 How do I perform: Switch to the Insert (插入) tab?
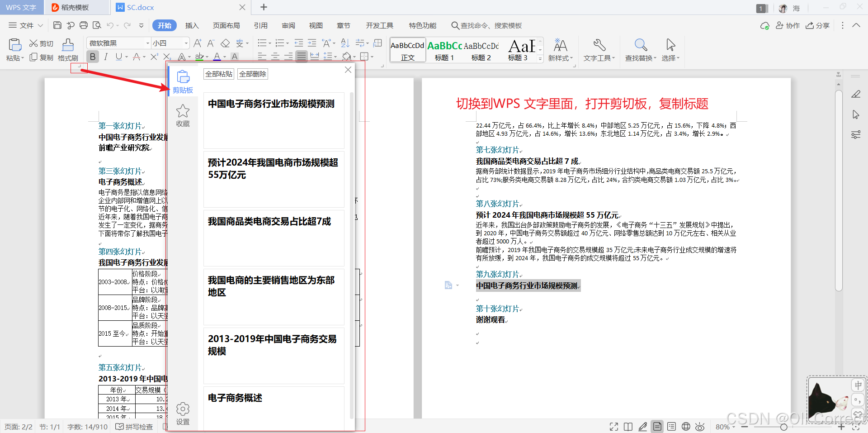pyautogui.click(x=192, y=25)
